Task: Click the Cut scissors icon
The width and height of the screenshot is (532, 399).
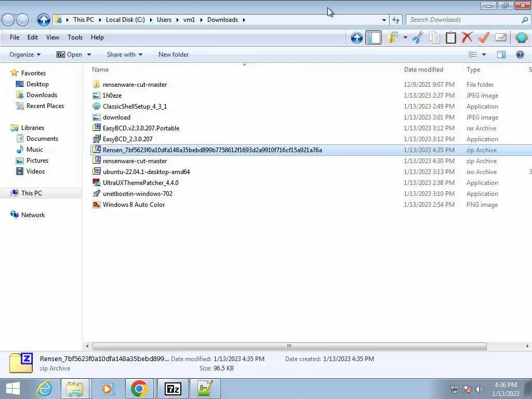Action: [418, 37]
